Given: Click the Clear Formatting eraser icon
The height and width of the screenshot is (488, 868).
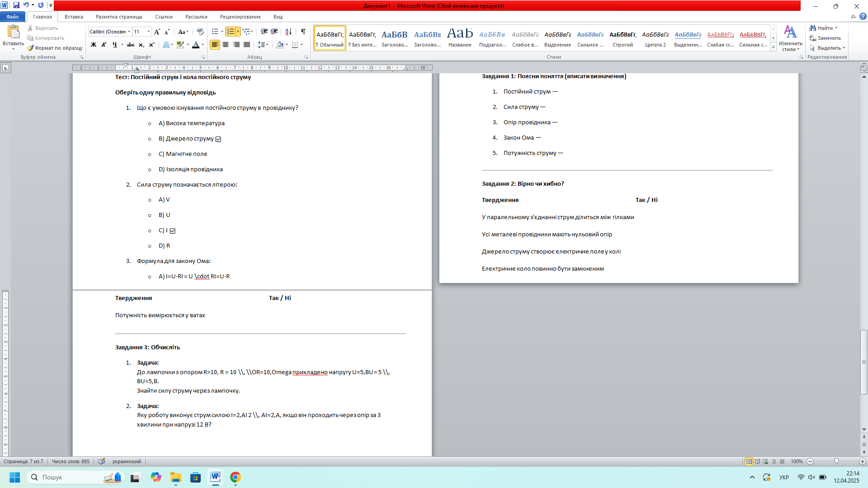Looking at the screenshot, I should coord(200,32).
